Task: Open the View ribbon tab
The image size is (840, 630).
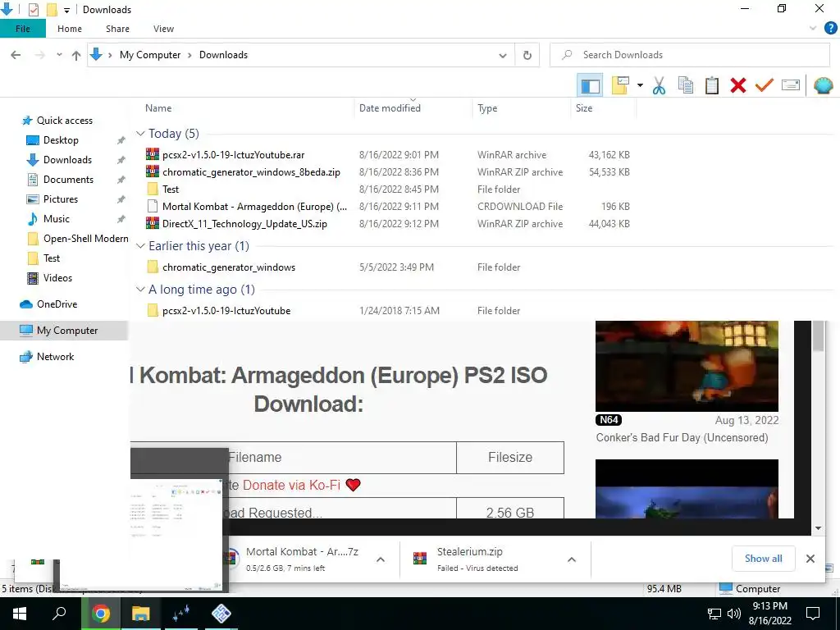Action: coord(163,29)
